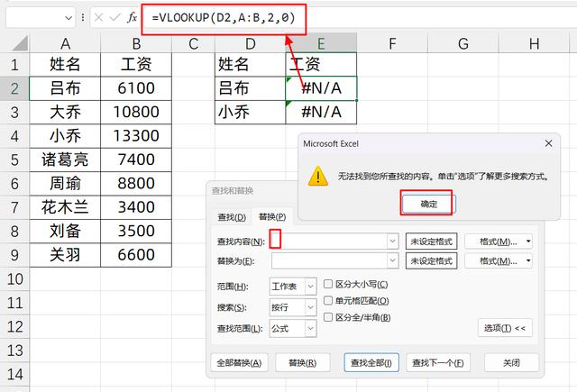
Task: Click the select-all triangle at grid corner
Action: coord(20,44)
